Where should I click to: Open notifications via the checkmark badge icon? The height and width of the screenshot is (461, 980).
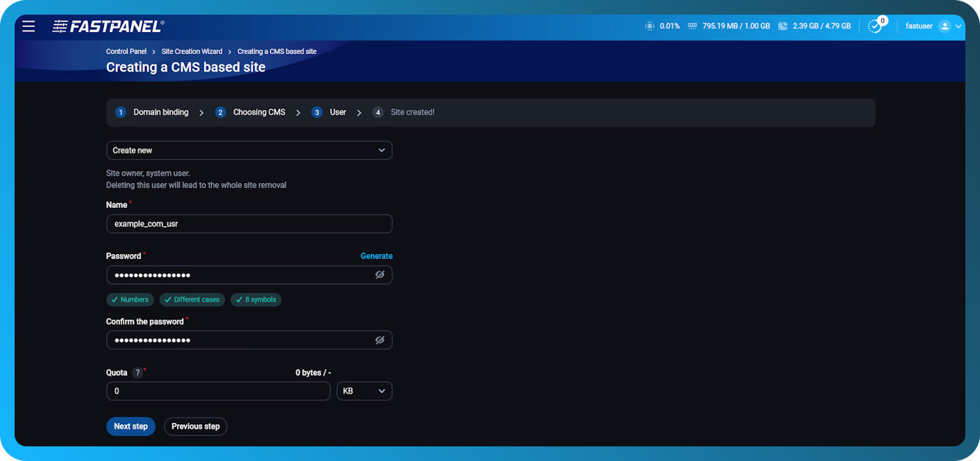[875, 25]
